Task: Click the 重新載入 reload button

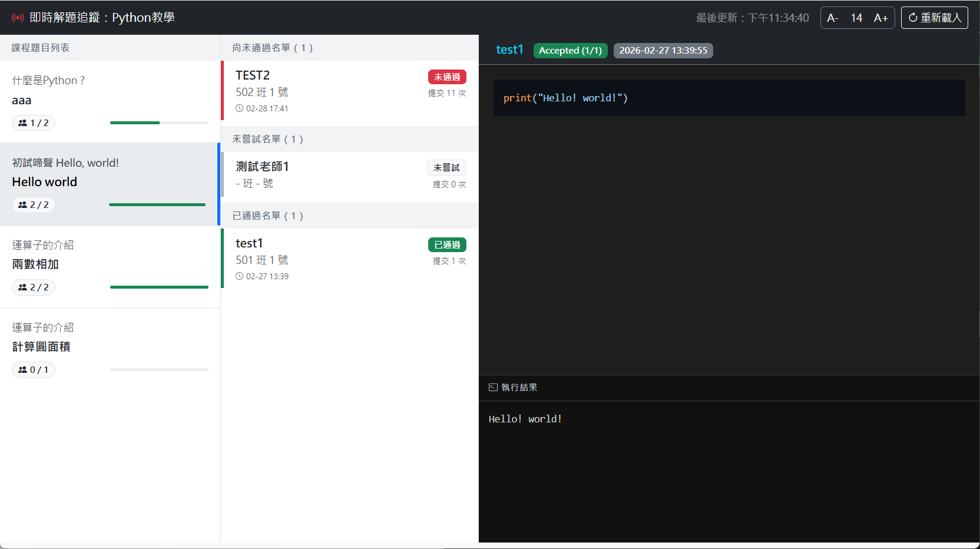Action: coord(934,18)
